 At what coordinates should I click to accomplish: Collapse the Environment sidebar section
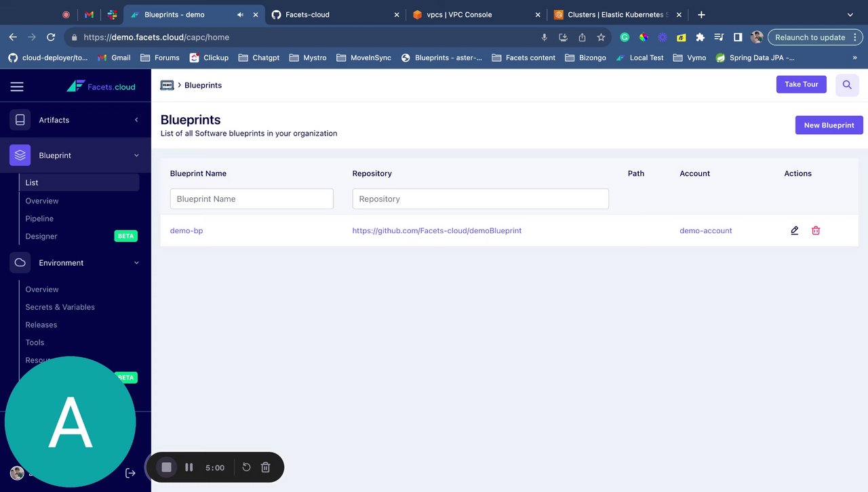point(136,263)
